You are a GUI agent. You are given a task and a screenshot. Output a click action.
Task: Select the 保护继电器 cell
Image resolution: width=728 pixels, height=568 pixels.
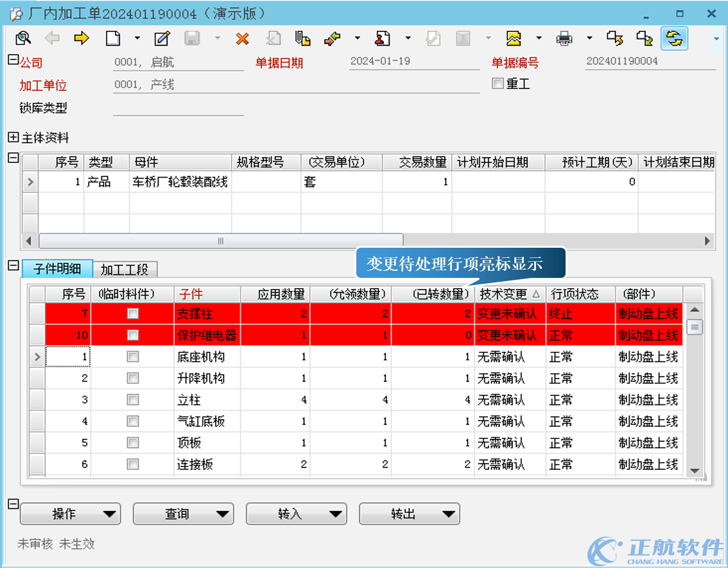[207, 335]
